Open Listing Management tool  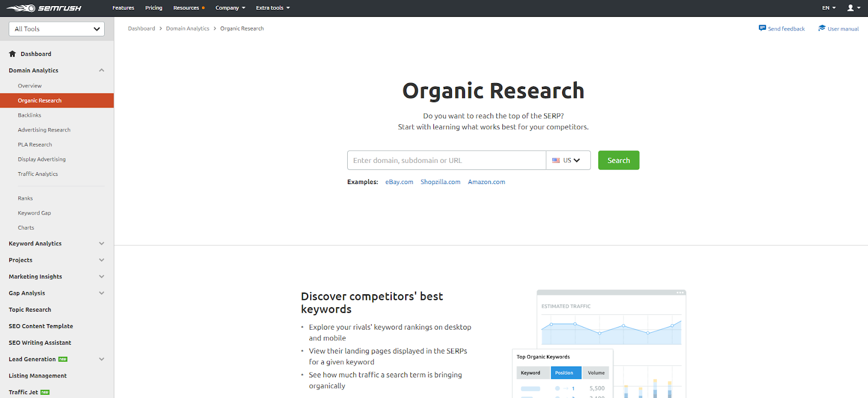37,376
